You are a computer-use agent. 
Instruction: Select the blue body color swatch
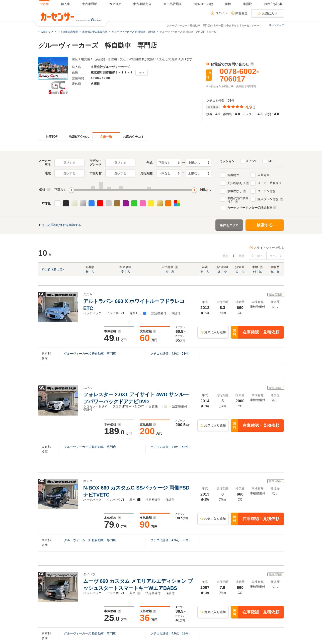click(x=92, y=203)
